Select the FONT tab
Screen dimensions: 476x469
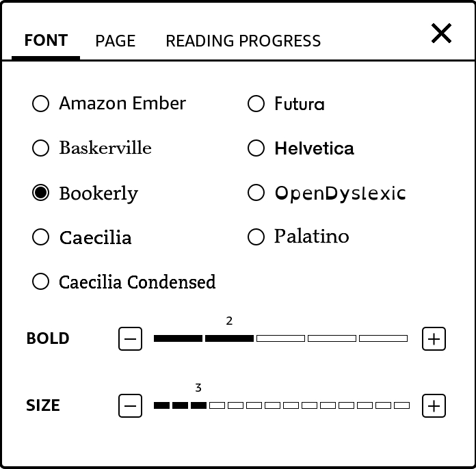46,41
